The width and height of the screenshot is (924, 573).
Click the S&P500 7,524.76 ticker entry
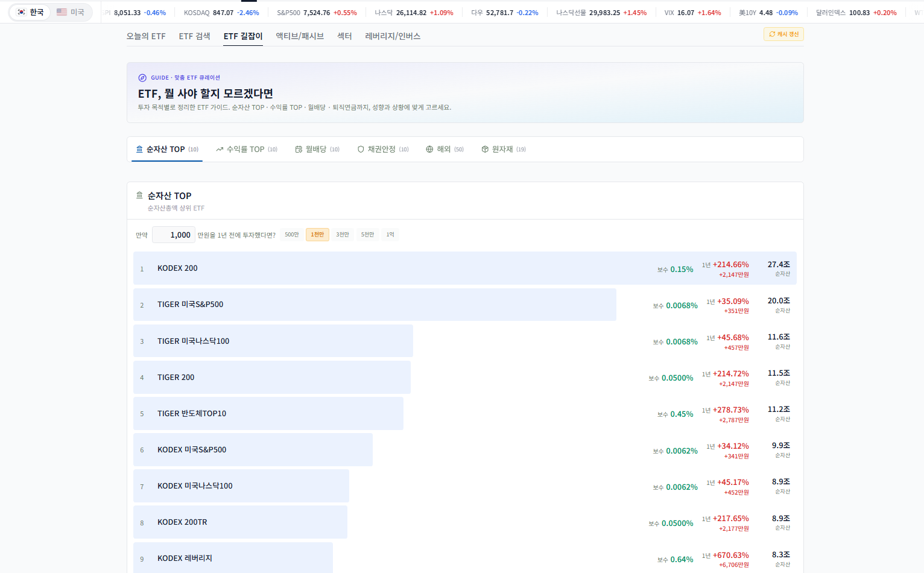tap(317, 13)
